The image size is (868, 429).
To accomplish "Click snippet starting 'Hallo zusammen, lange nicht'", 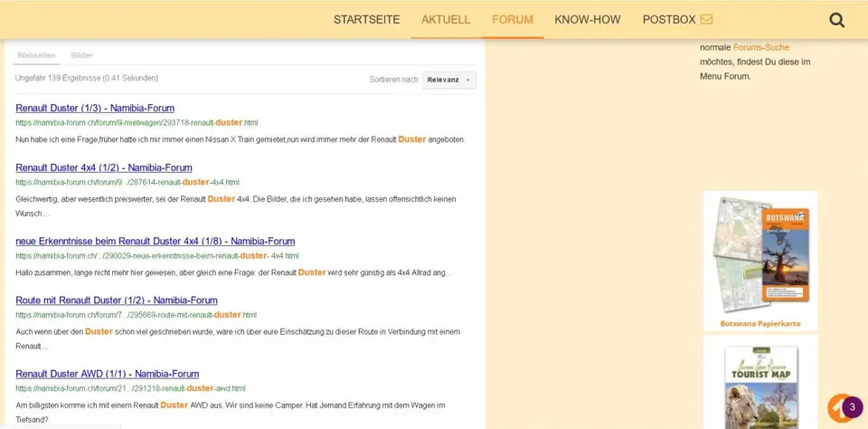I will (x=233, y=272).
